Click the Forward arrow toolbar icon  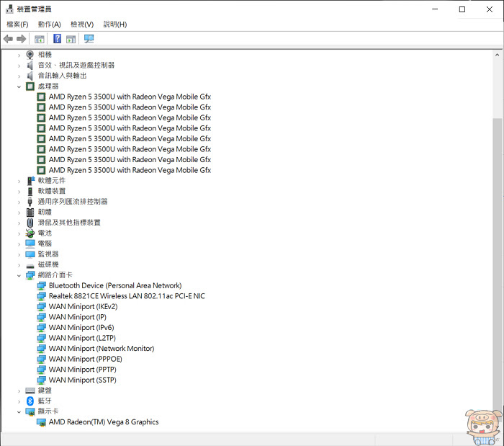21,39
